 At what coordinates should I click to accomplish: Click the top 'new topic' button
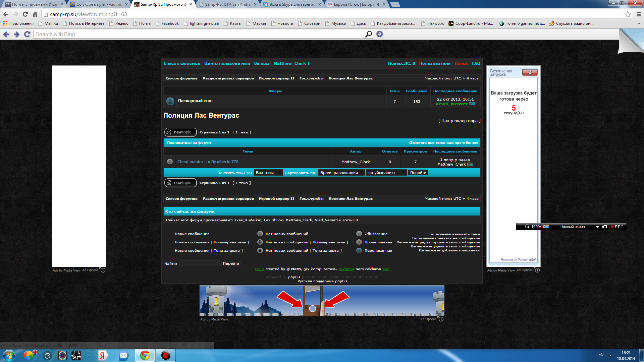[180, 132]
